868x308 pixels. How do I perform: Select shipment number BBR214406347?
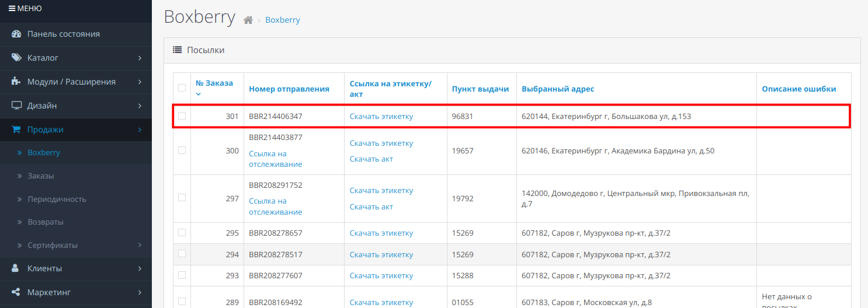(276, 116)
